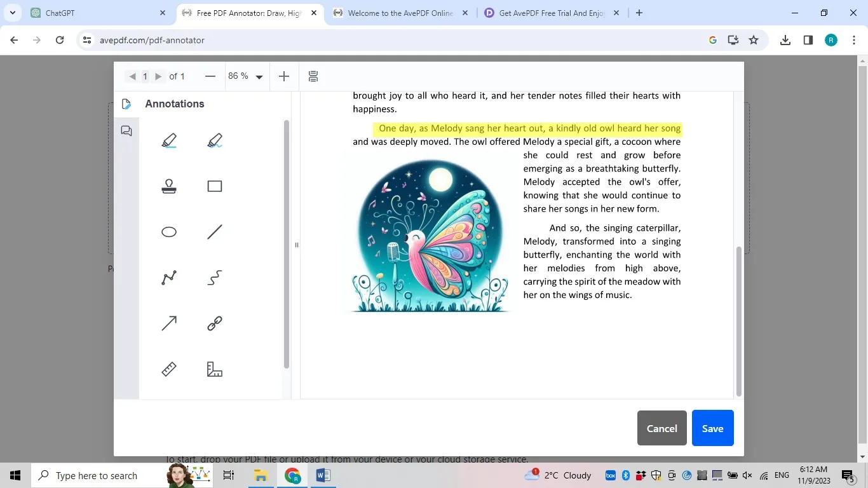This screenshot has height=488, width=868.
Task: Save the annotated PDF
Action: tap(712, 428)
